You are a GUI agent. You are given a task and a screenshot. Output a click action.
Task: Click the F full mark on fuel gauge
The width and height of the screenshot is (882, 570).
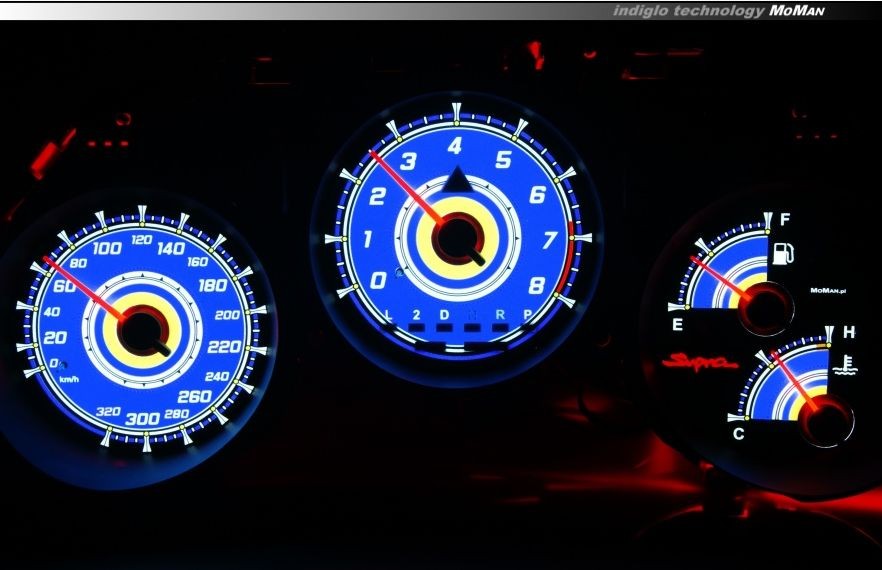pyautogui.click(x=785, y=219)
